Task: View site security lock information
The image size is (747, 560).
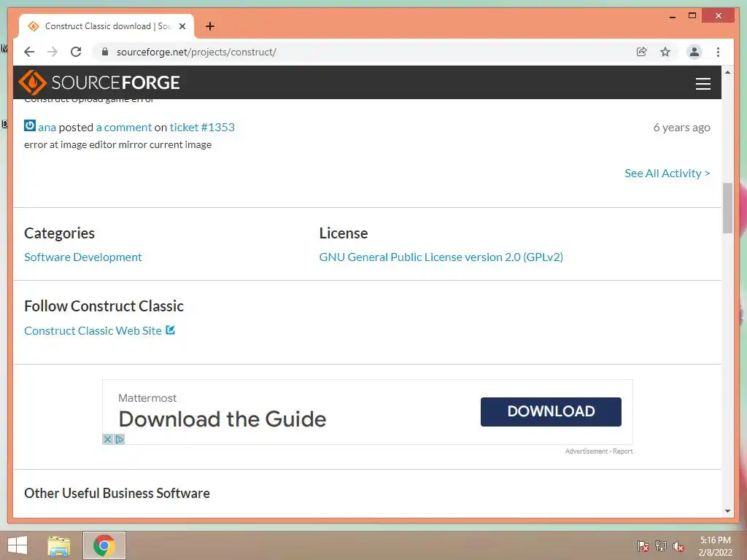Action: (105, 52)
